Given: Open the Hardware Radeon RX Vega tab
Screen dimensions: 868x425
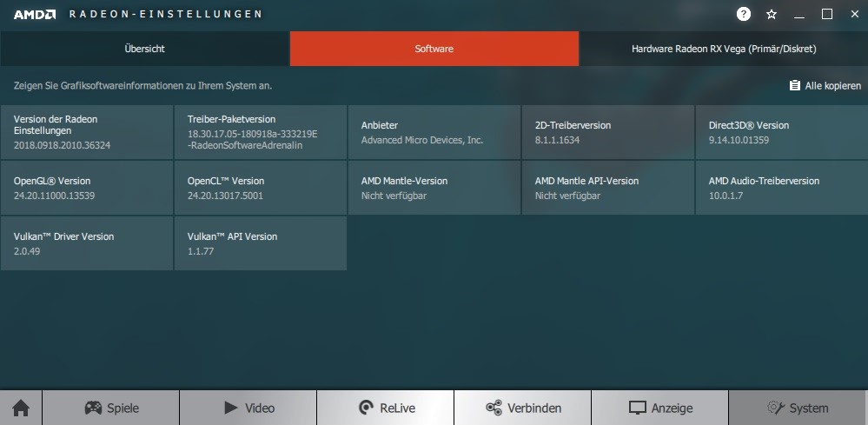Looking at the screenshot, I should tap(724, 49).
